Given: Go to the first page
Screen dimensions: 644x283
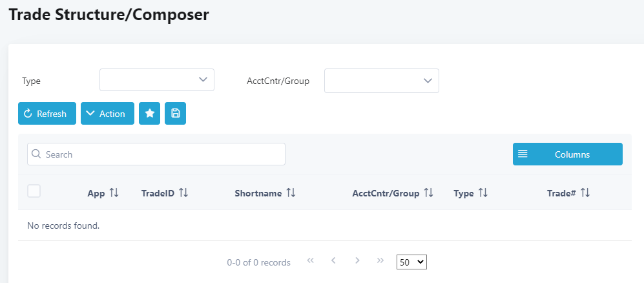Looking at the screenshot, I should (x=311, y=261).
